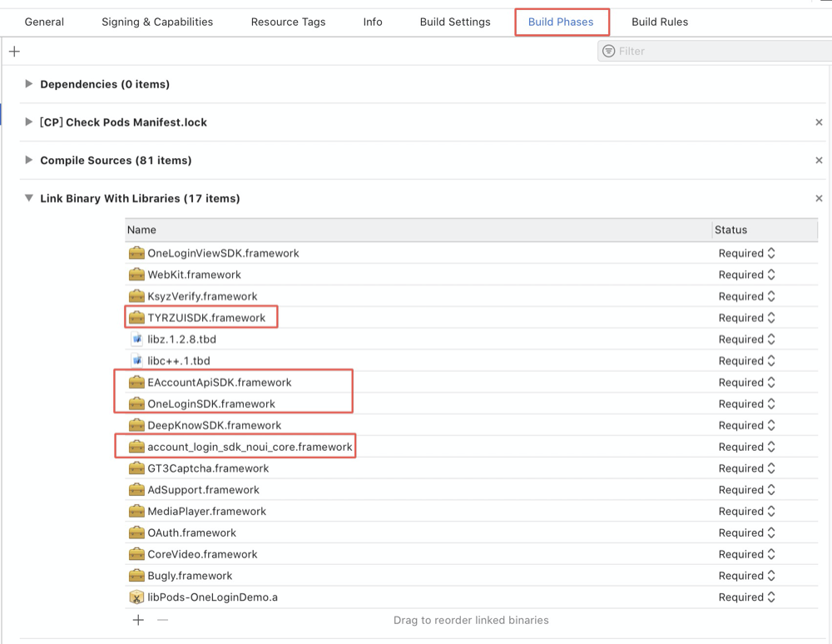Click the plus icon to add build phase
Image resolution: width=832 pixels, height=644 pixels.
tap(14, 52)
